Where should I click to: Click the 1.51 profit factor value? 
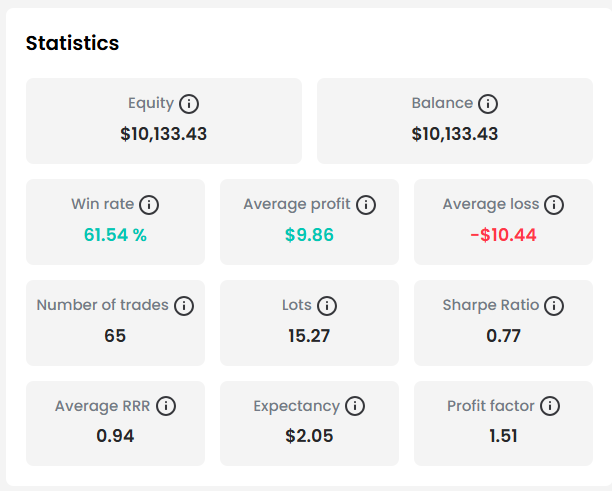point(503,436)
